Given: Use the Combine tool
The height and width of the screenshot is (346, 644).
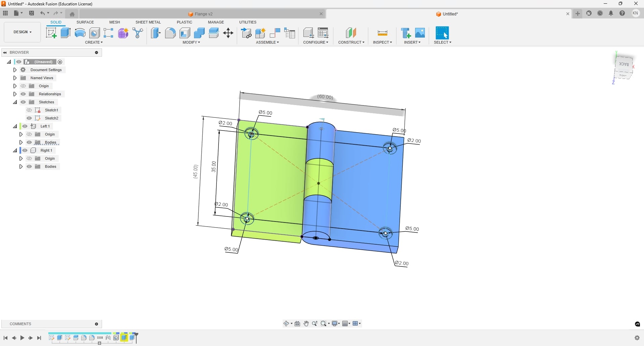Looking at the screenshot, I should coord(199,33).
